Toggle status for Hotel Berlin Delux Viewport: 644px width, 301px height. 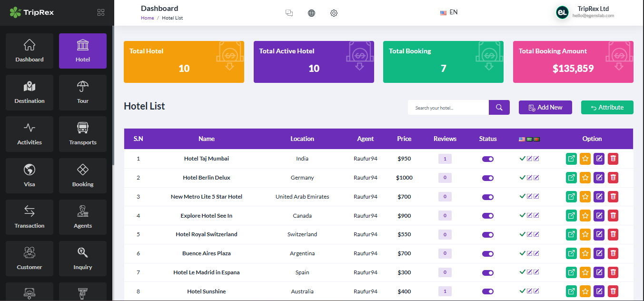pyautogui.click(x=488, y=178)
